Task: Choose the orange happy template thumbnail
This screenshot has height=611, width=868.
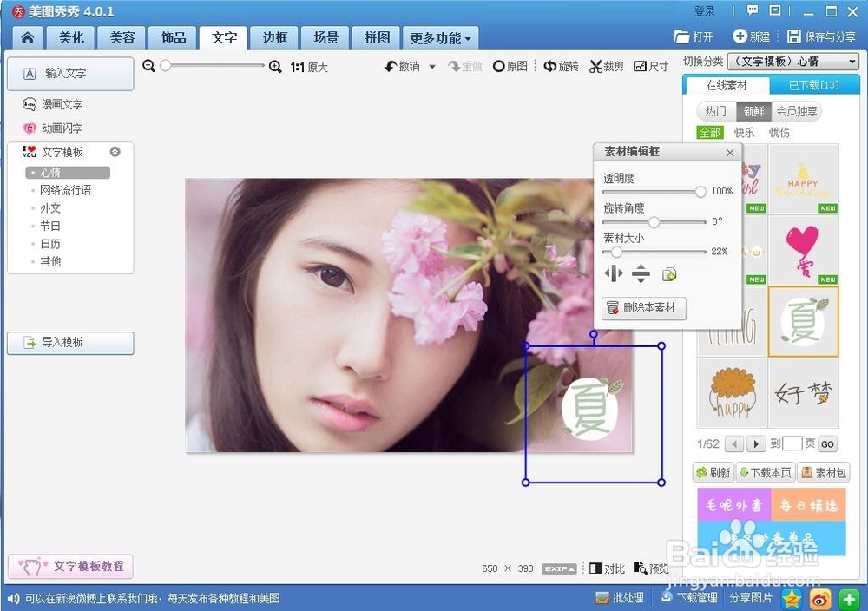Action: pos(733,393)
